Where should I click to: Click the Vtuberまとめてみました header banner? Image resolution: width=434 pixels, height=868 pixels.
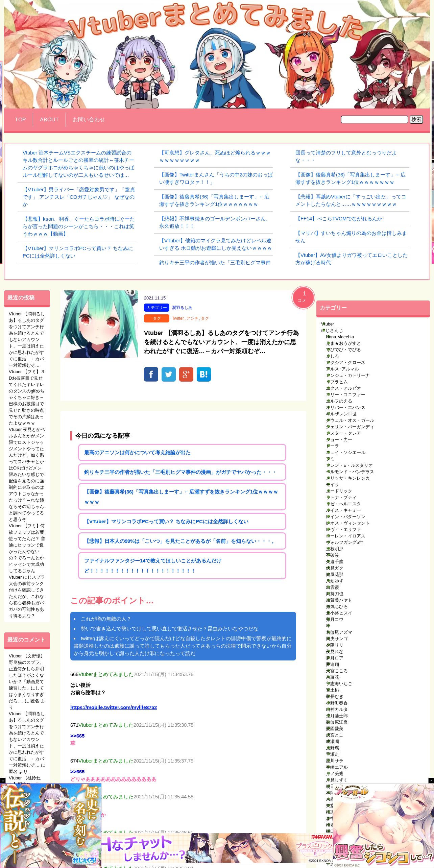pos(217,54)
